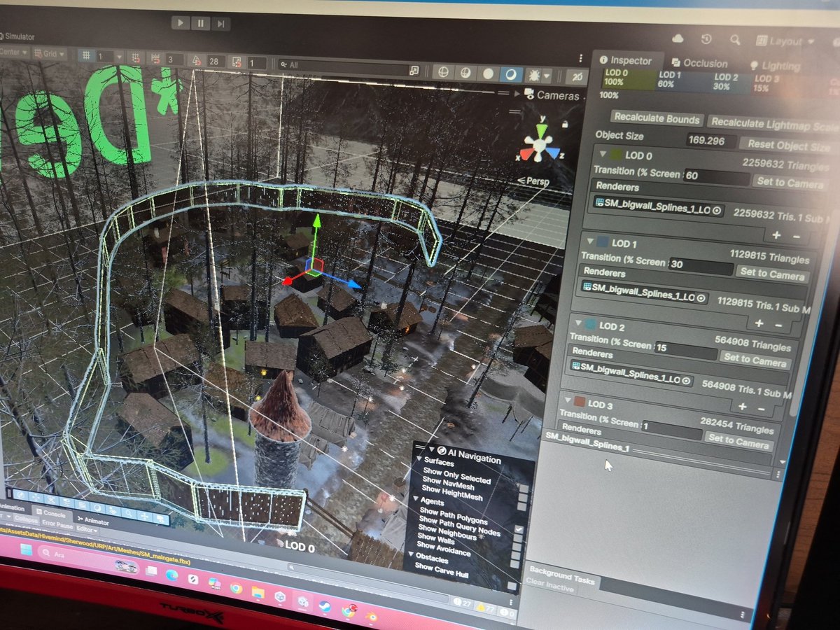This screenshot has width=840, height=630.
Task: Click the Object Size field 169.296
Action: pos(710,141)
